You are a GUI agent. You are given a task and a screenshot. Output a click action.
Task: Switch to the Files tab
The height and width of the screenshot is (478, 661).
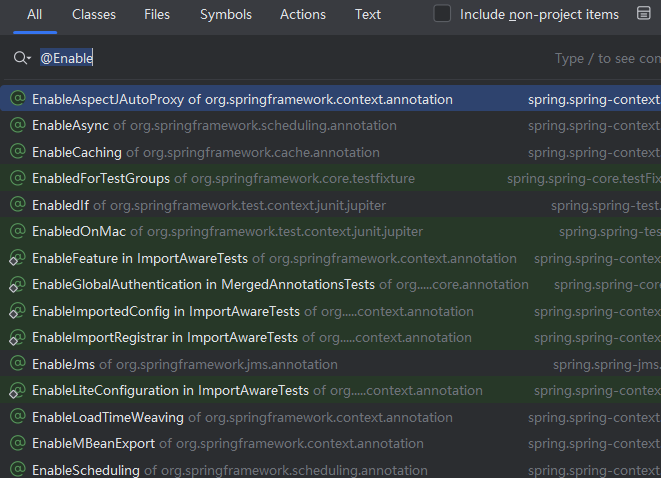(157, 15)
